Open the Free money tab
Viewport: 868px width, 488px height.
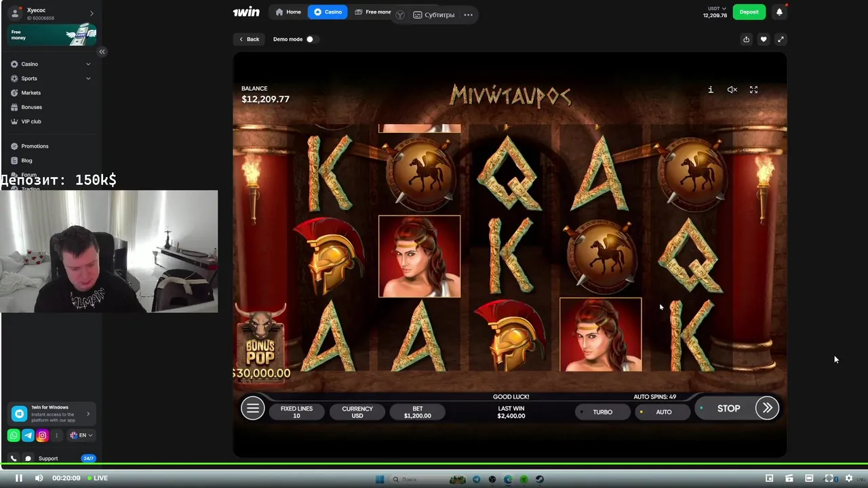tap(372, 12)
